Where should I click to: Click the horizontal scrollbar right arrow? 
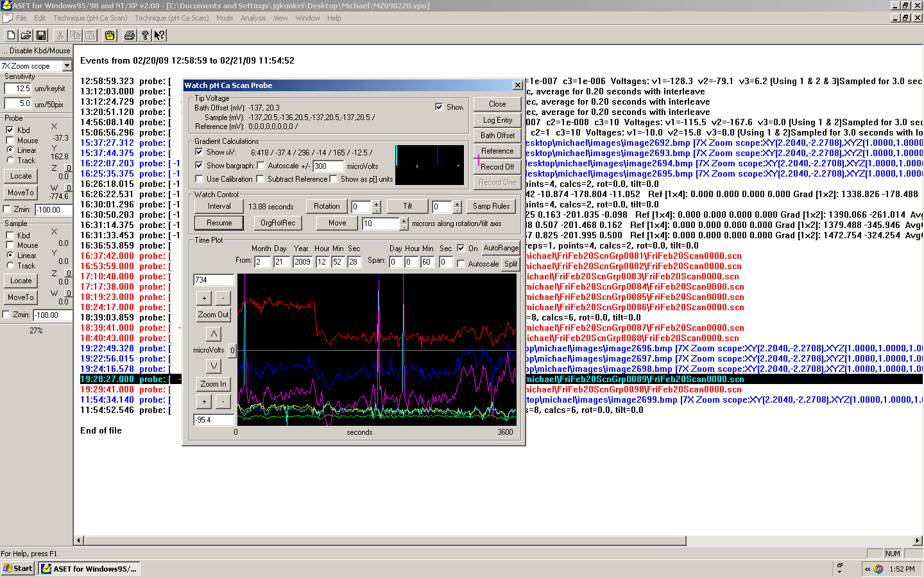918,540
